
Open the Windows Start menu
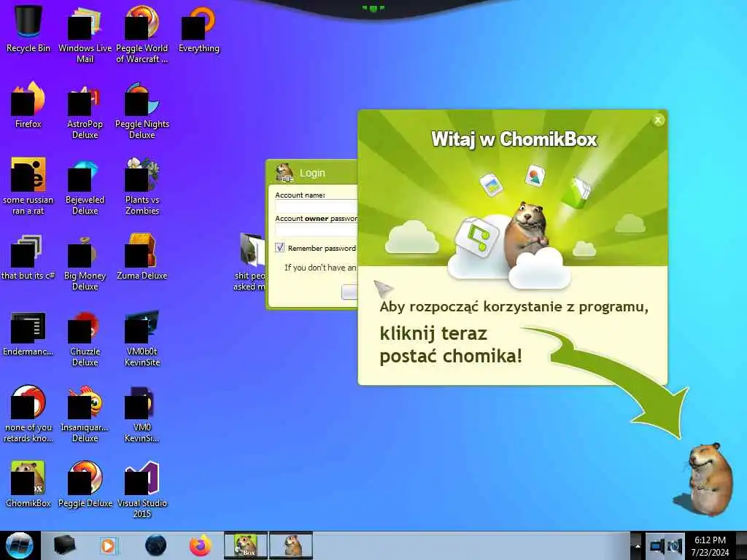pyautogui.click(x=19, y=545)
